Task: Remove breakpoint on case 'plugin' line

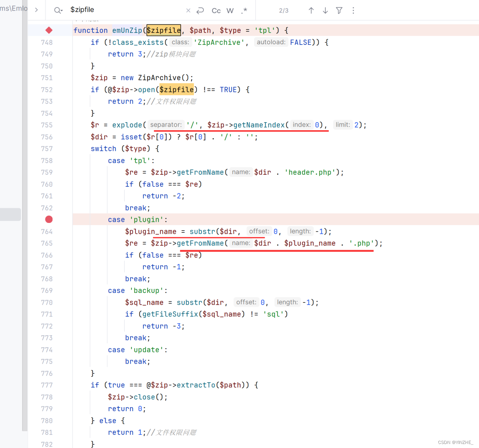Action: click(49, 219)
